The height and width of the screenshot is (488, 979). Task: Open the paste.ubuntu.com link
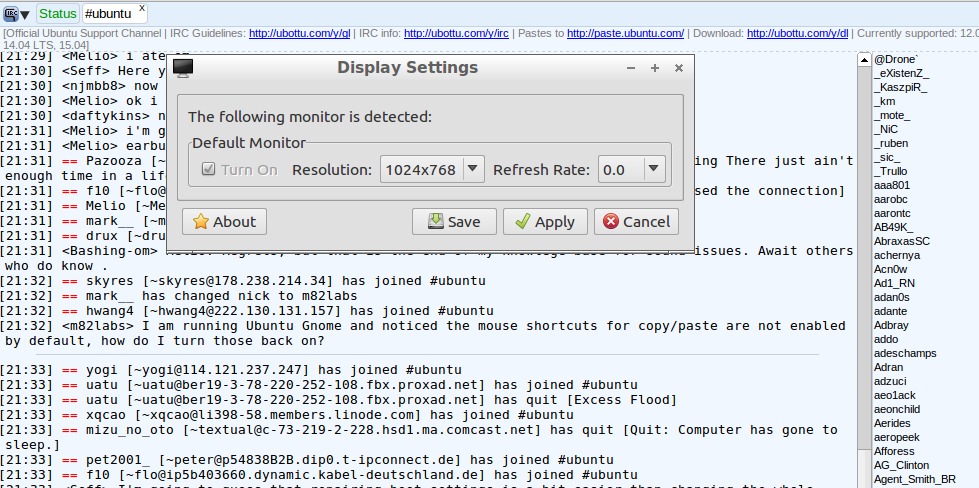point(626,33)
